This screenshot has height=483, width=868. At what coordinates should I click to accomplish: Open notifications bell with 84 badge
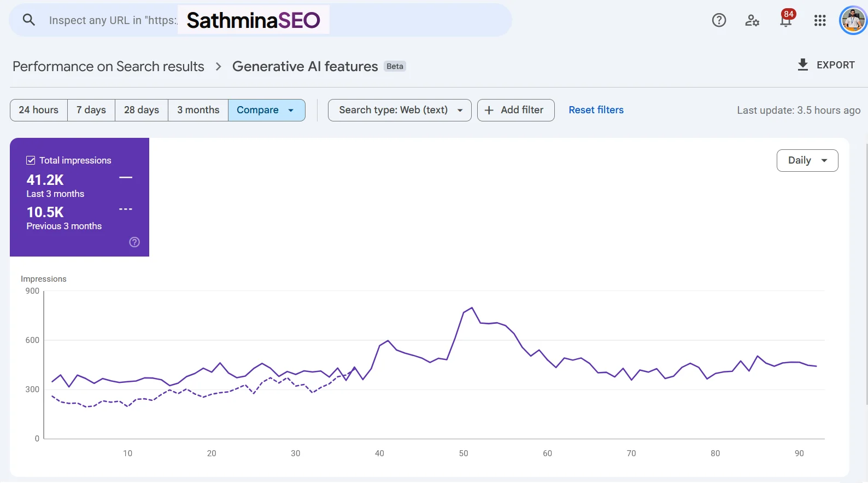(786, 20)
